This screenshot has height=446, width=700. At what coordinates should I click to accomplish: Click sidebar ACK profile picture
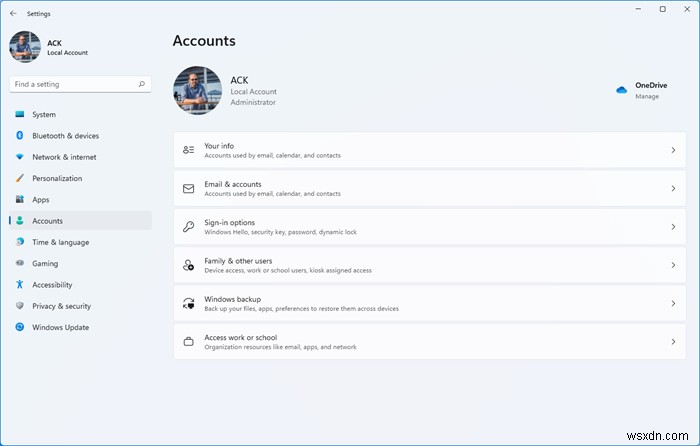tap(25, 47)
